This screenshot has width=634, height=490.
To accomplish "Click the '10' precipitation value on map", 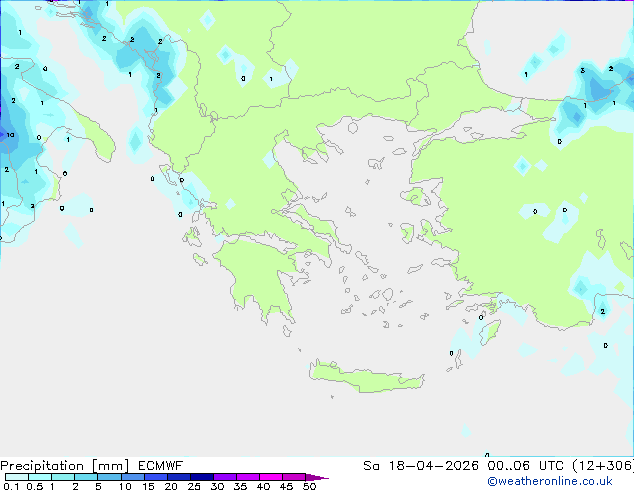I will tap(11, 135).
